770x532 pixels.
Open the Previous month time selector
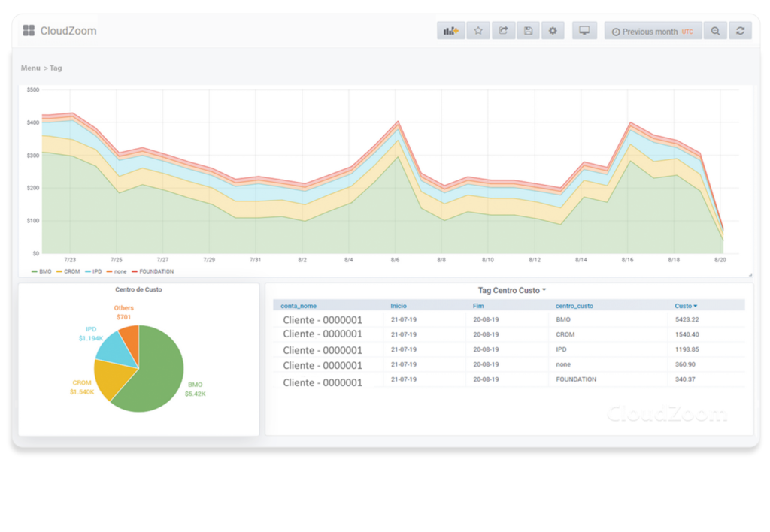click(653, 30)
